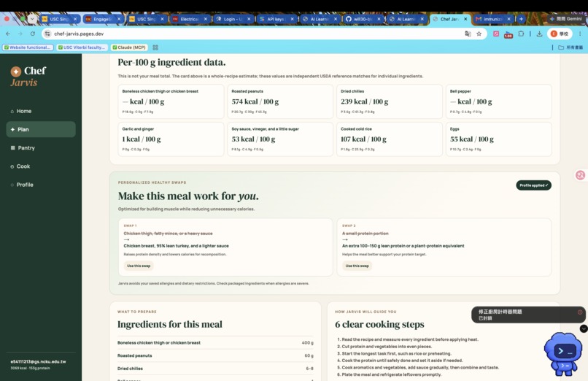
Task: Open a new tab with plus button
Action: (x=521, y=19)
